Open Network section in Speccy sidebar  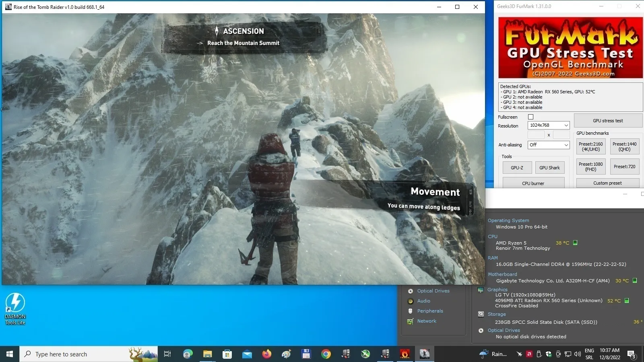point(427,321)
